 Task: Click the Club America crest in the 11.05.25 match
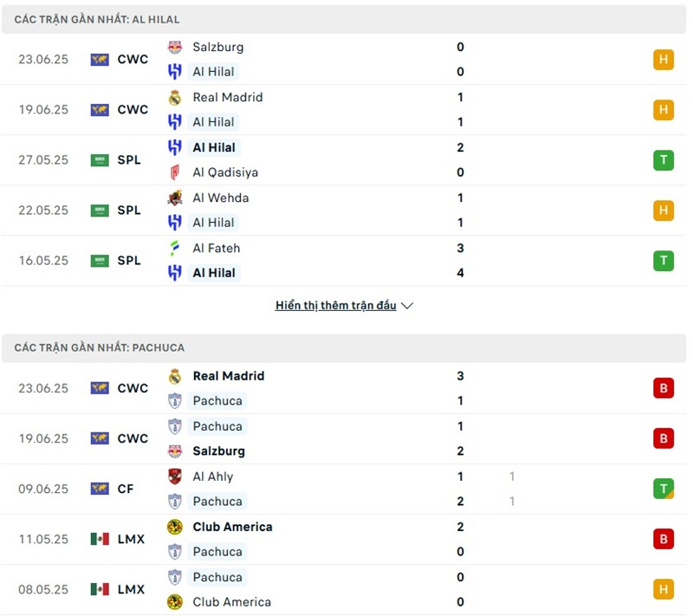click(x=175, y=527)
